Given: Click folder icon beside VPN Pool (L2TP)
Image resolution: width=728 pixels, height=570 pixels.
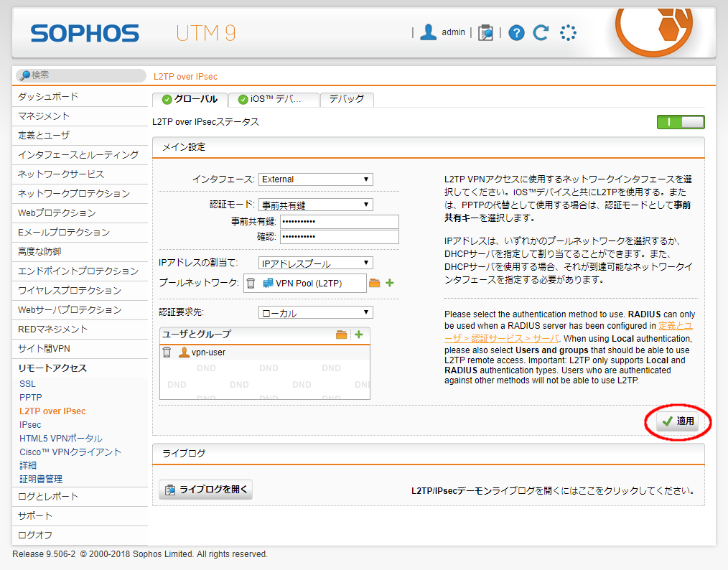Looking at the screenshot, I should (x=374, y=284).
